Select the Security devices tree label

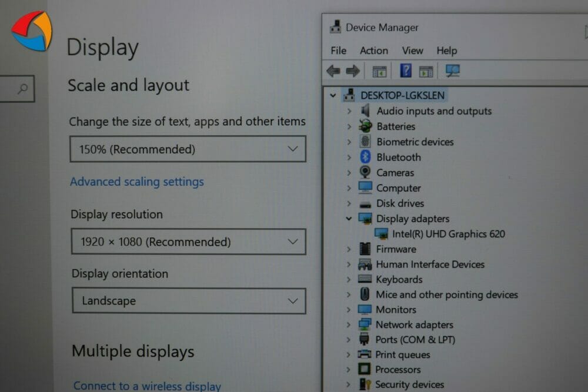click(409, 384)
